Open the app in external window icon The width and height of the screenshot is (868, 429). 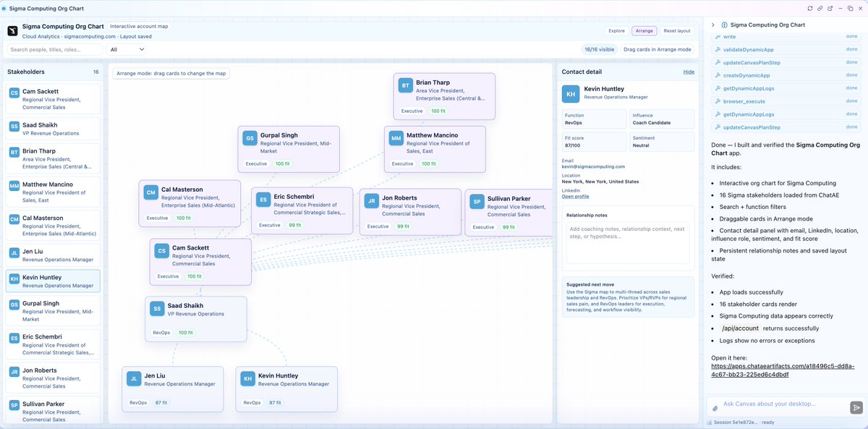tap(830, 8)
